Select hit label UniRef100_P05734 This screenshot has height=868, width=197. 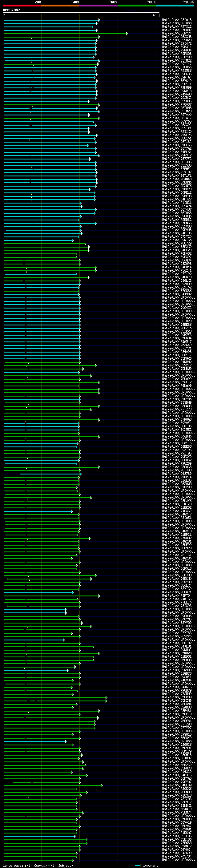click(177, 856)
